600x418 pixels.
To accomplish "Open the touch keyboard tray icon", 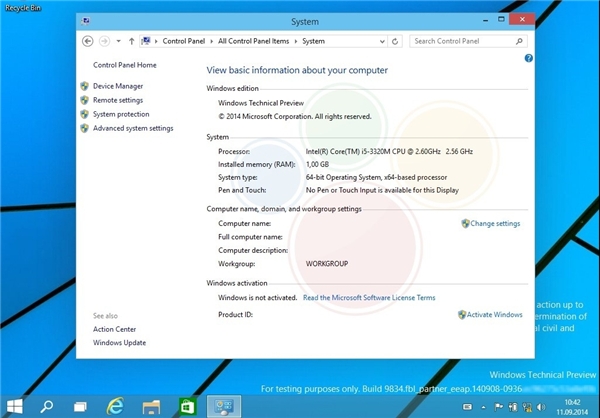I will click(x=467, y=407).
